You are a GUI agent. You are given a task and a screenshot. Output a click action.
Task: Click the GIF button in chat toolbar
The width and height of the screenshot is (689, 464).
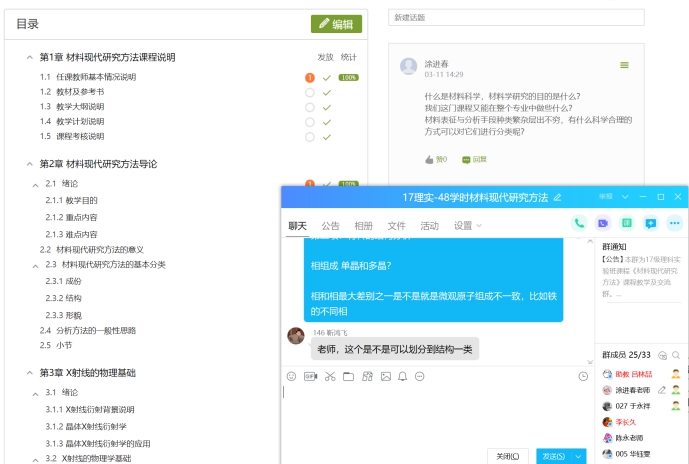310,376
